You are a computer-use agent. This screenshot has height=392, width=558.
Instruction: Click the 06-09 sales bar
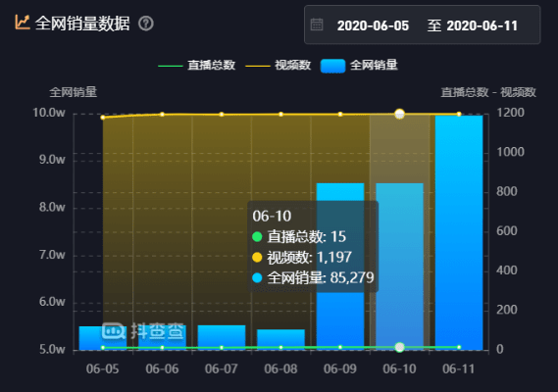340,267
